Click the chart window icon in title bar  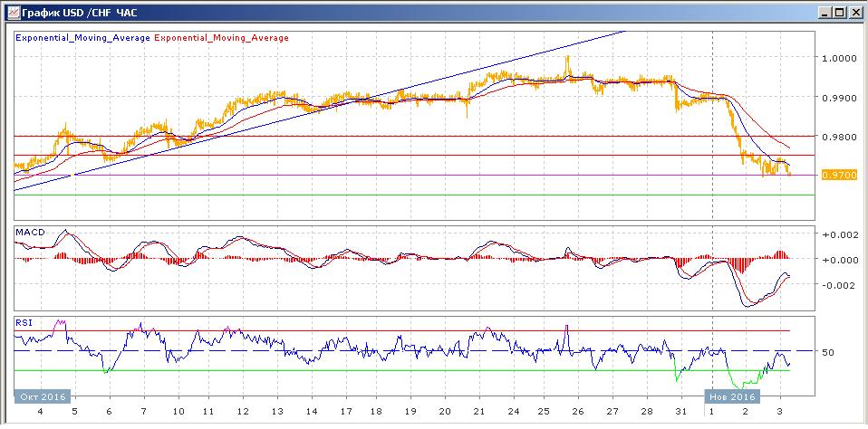coord(14,11)
